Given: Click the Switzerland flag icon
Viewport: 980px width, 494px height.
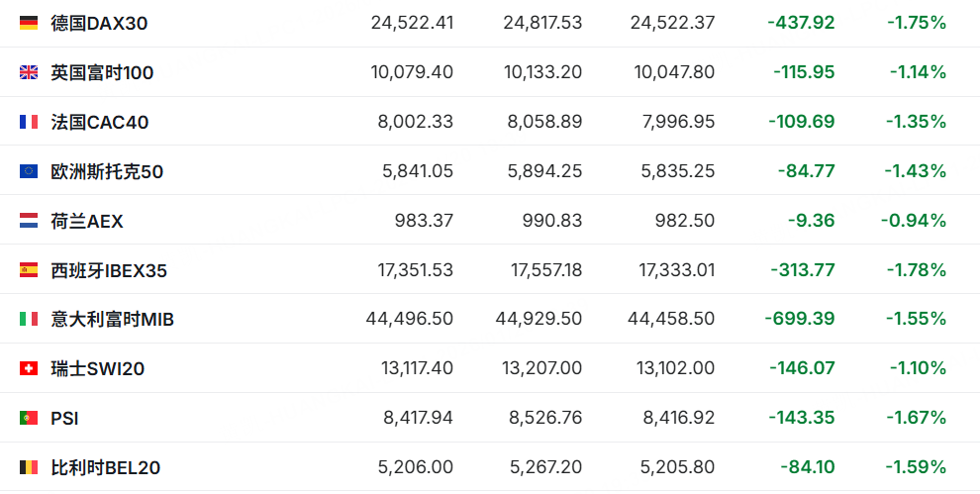Looking at the screenshot, I should click(x=29, y=369).
